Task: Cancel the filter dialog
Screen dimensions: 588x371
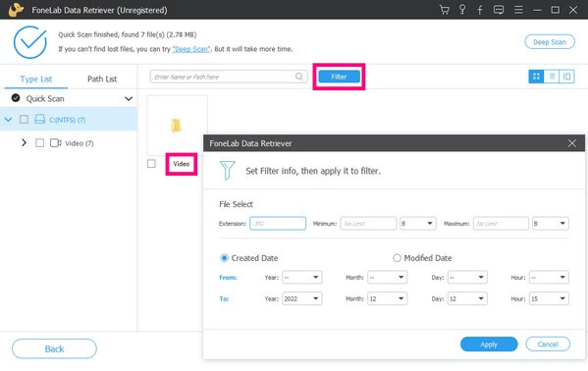Action: pos(548,344)
